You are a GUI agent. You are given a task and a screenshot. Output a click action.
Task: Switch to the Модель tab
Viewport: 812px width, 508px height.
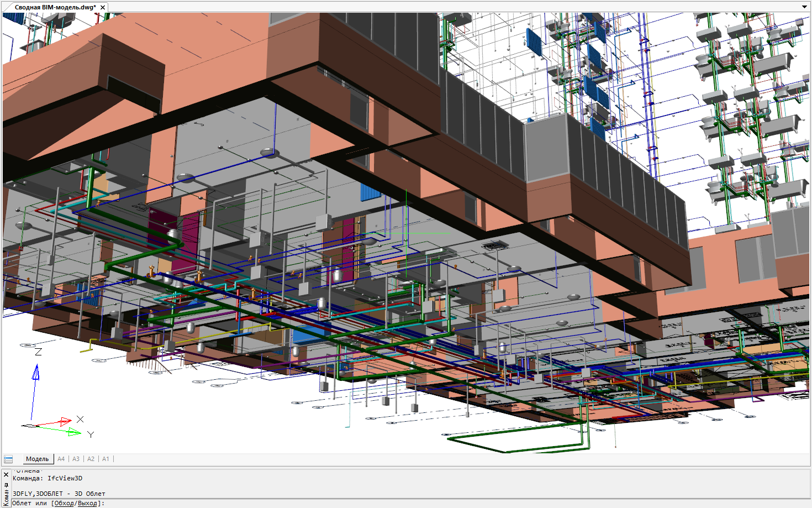(36, 459)
